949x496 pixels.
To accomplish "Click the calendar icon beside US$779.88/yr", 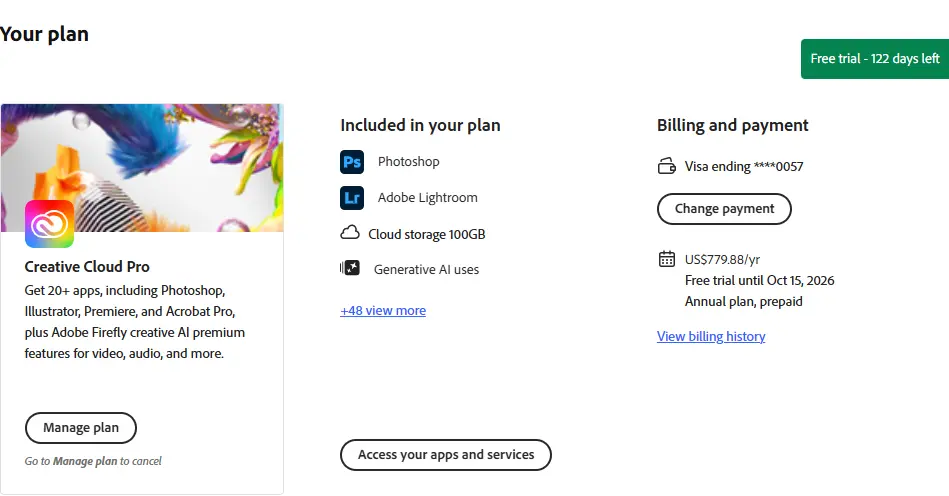I will coord(666,259).
